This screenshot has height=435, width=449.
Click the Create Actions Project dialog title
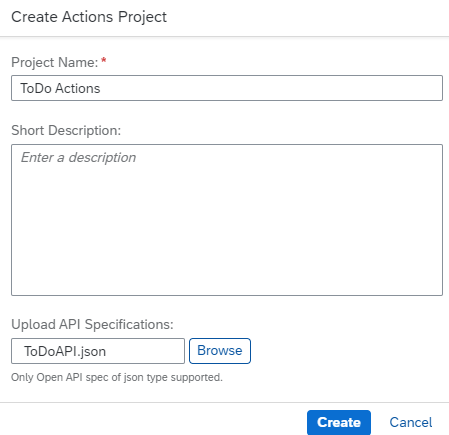[x=89, y=17]
